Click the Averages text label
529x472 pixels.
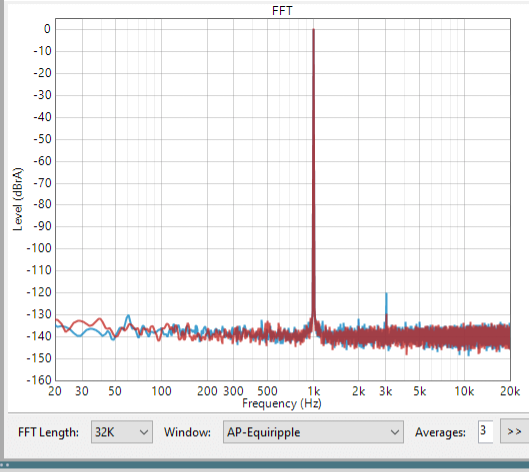(x=440, y=432)
